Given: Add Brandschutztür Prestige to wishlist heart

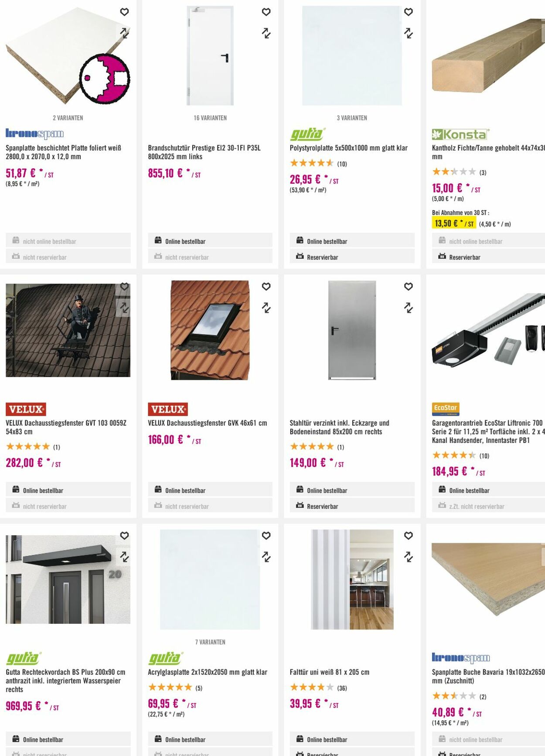Looking at the screenshot, I should click(266, 12).
